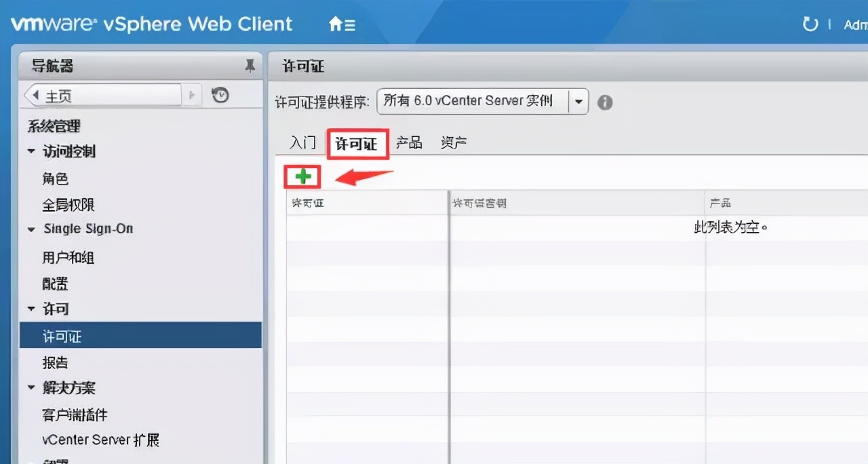Click the green plus icon to add a license

pos(302,176)
